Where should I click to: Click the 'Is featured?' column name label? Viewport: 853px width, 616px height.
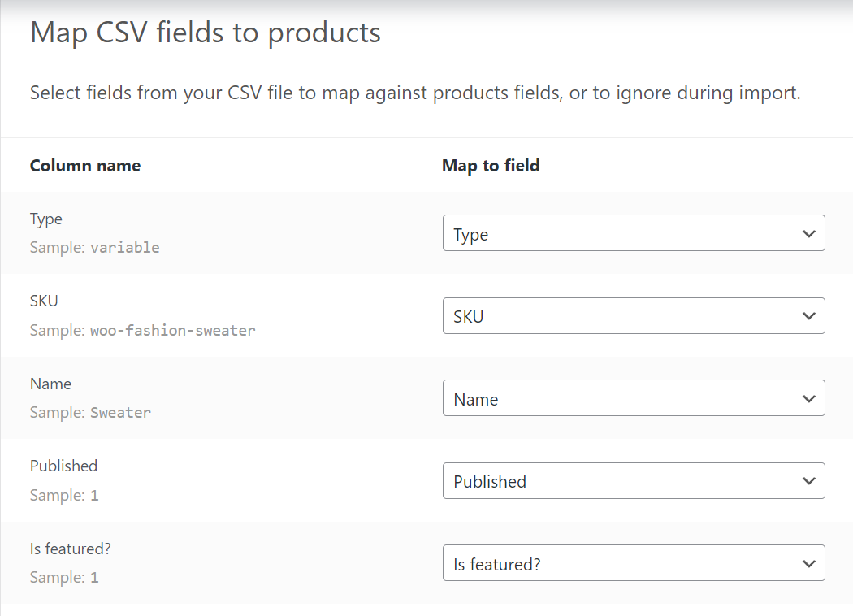pyautogui.click(x=70, y=549)
